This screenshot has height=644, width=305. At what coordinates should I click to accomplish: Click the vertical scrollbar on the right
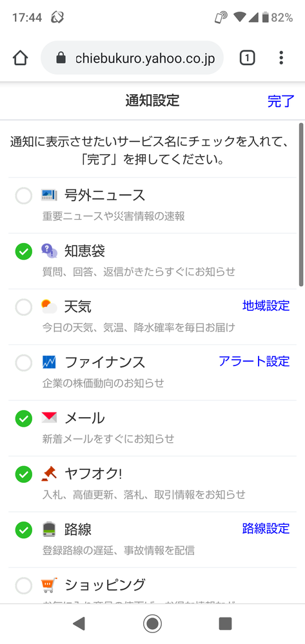[301, 204]
